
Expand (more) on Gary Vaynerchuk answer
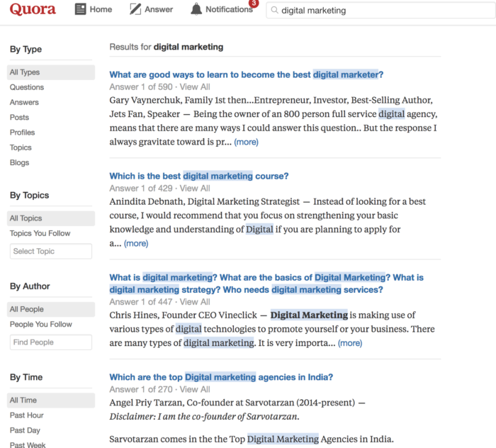click(x=246, y=142)
